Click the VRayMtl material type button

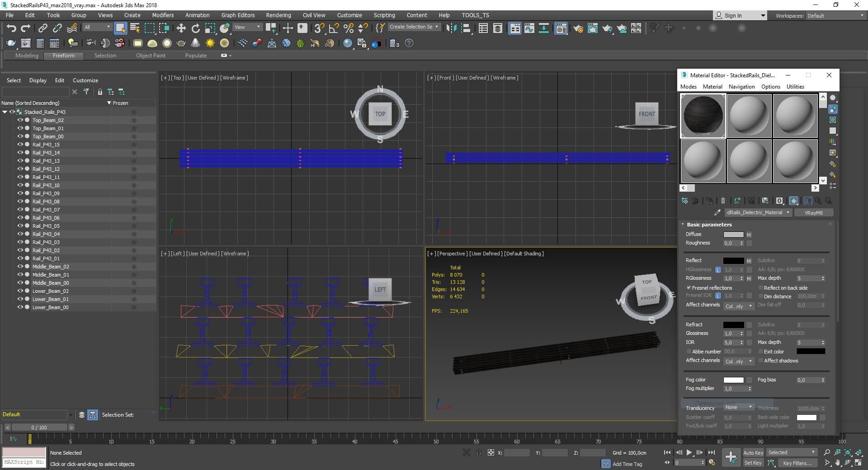[x=813, y=213]
